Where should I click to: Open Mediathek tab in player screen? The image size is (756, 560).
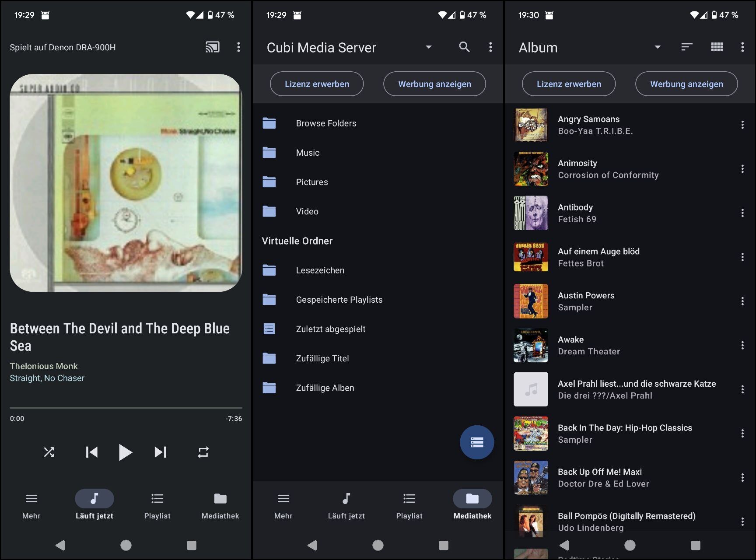(220, 506)
